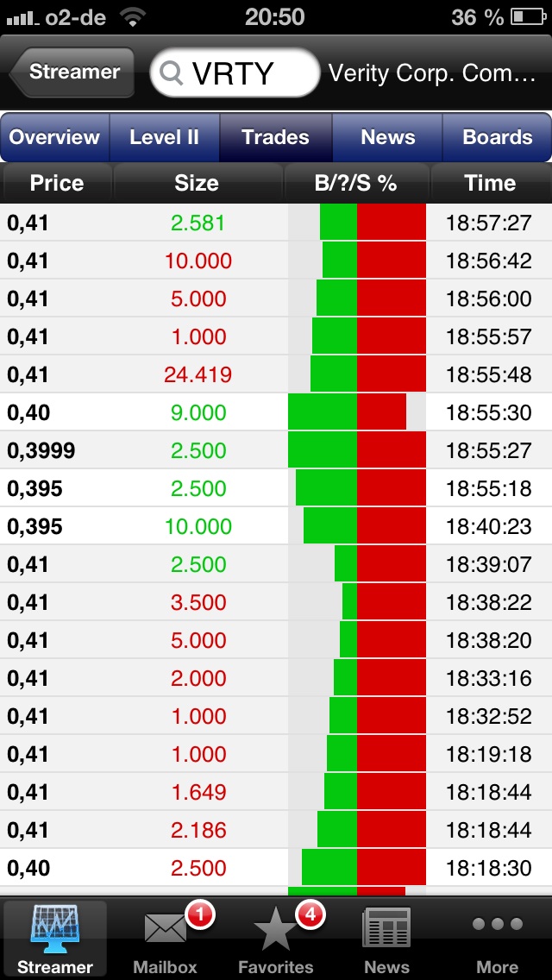Switch to the Level II tab
This screenshot has height=980, width=552.
coord(164,137)
